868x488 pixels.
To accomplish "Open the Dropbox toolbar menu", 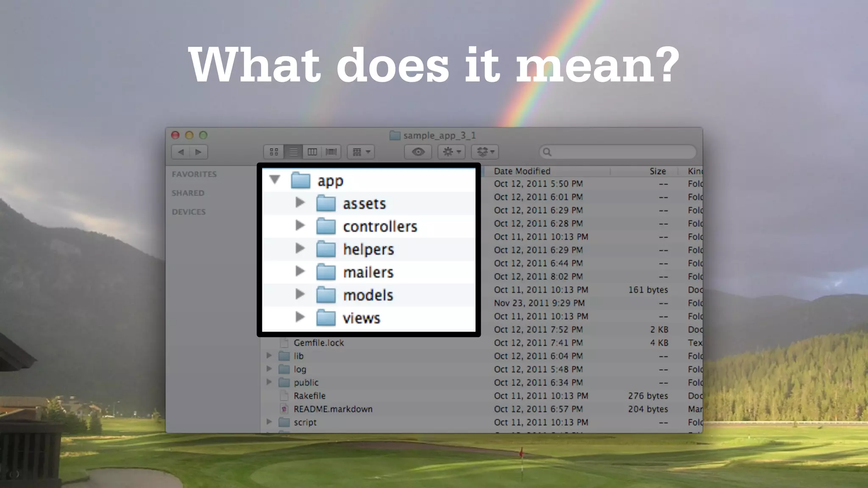I will point(485,152).
